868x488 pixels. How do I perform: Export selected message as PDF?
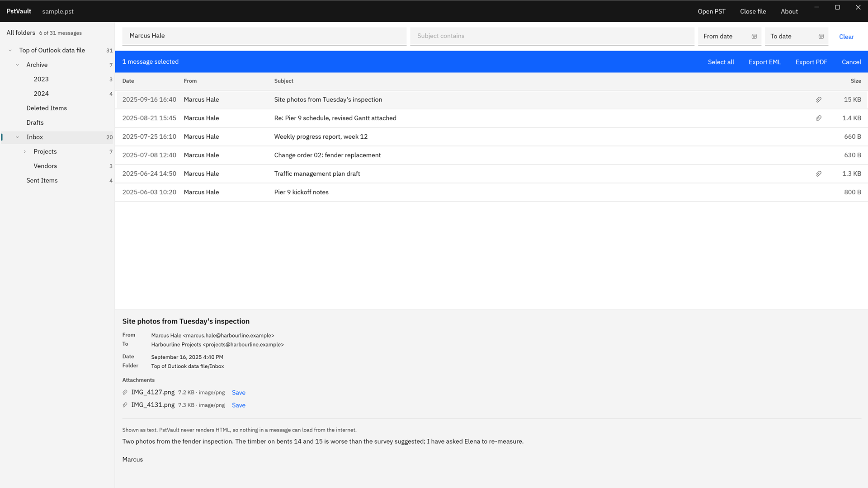coord(811,62)
